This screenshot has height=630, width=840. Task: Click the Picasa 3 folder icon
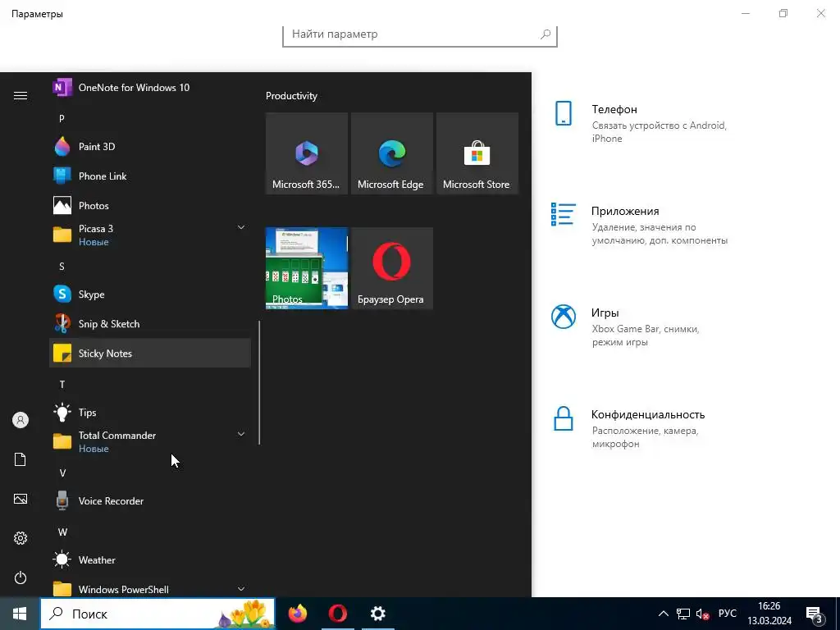[62, 235]
